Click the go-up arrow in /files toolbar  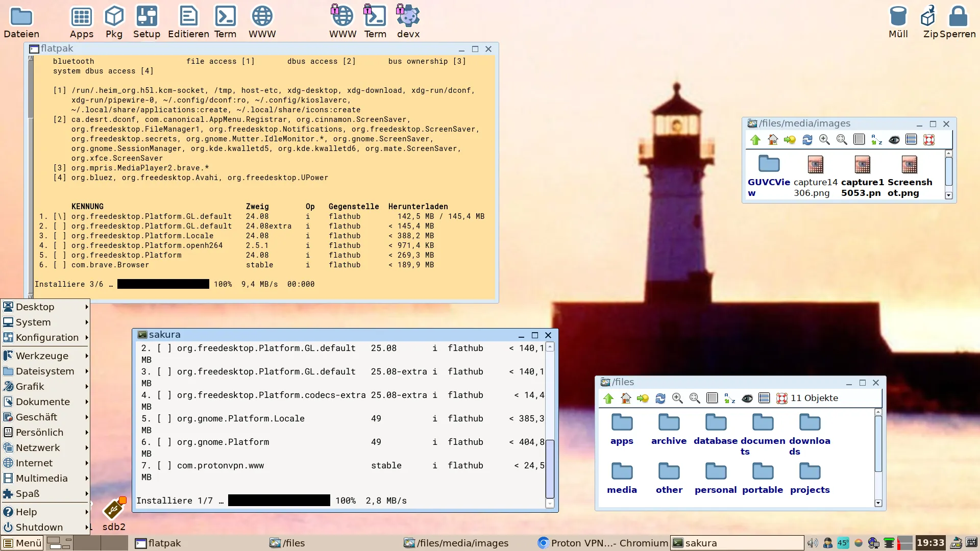pos(608,398)
